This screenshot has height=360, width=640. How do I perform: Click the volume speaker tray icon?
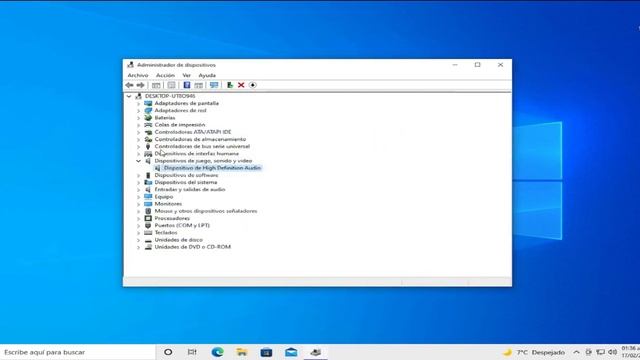coord(612,352)
